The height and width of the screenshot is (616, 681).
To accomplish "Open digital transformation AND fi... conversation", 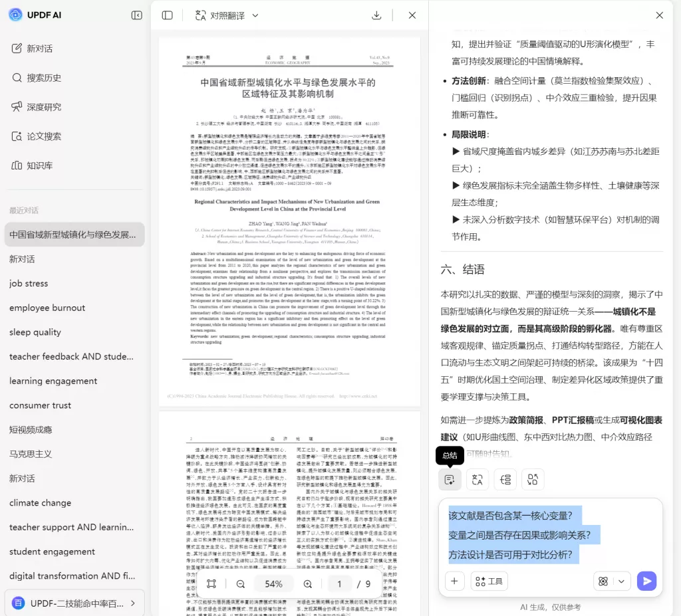I will click(72, 575).
